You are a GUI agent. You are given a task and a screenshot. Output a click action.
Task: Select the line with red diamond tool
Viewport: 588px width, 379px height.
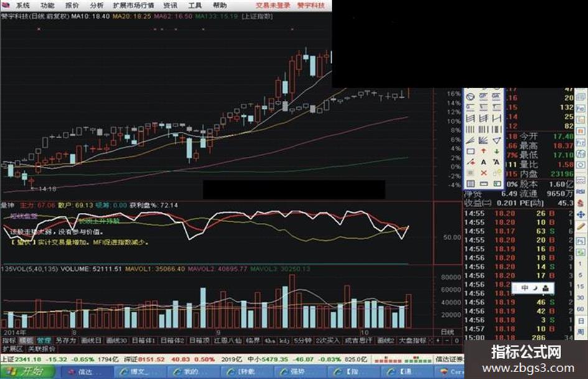(470, 162)
